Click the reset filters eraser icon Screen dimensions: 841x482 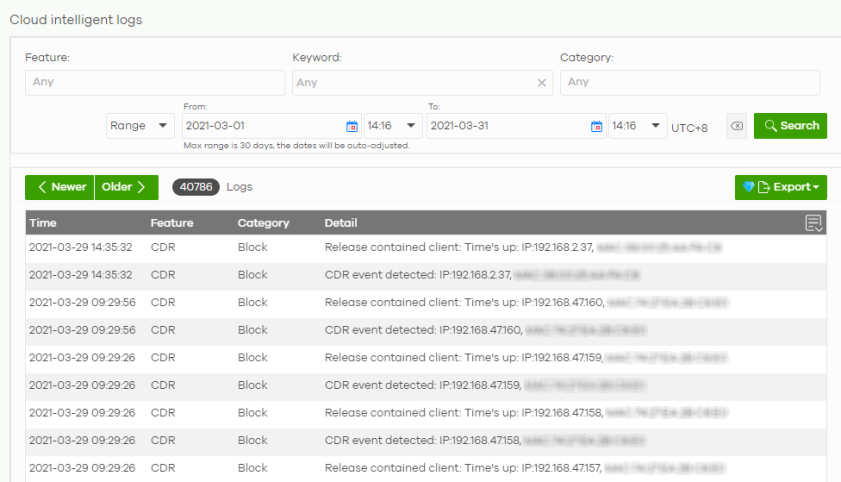[736, 126]
